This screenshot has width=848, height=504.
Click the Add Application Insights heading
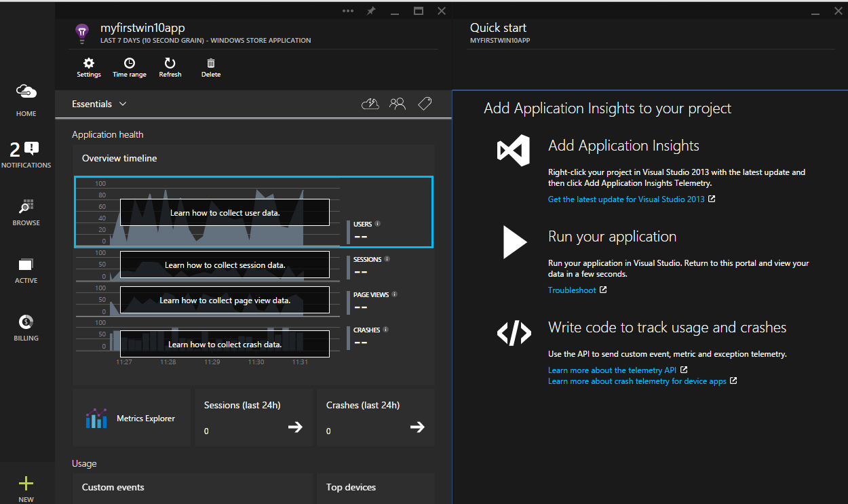click(623, 146)
